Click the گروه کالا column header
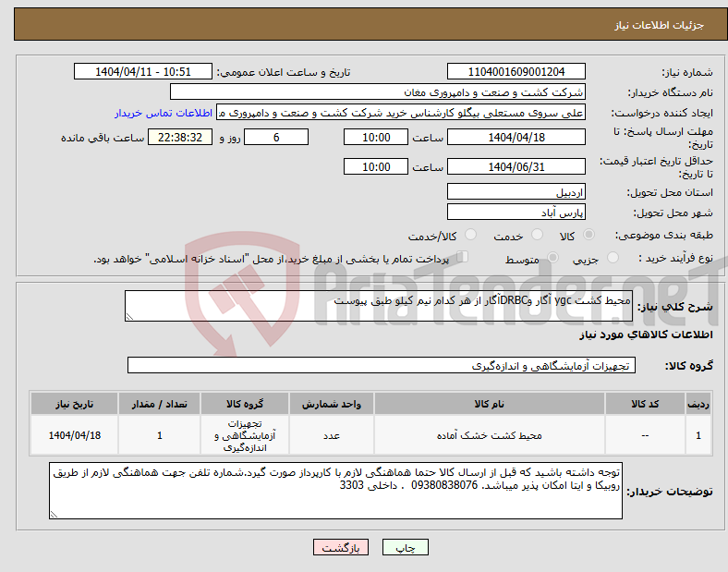This screenshot has height=572, width=728. click(245, 404)
